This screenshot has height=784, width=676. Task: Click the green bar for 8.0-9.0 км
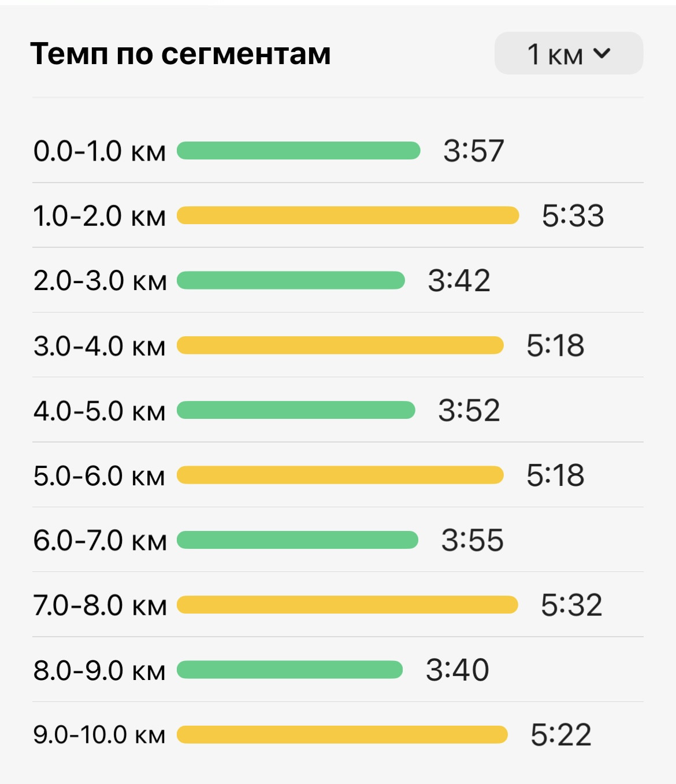click(289, 670)
